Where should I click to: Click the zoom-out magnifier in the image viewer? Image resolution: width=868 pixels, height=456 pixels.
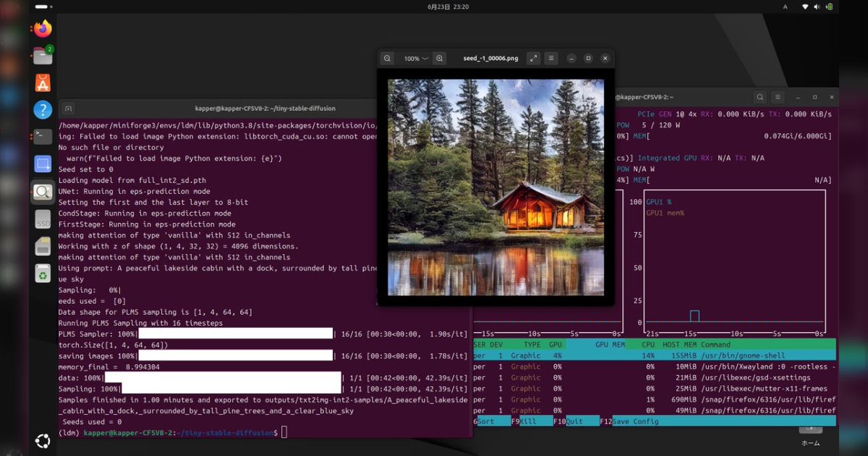pyautogui.click(x=387, y=58)
